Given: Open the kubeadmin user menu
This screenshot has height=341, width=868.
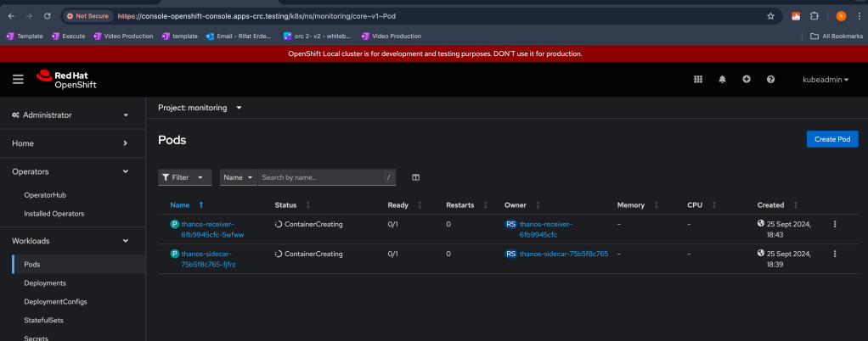Looking at the screenshot, I should point(826,80).
